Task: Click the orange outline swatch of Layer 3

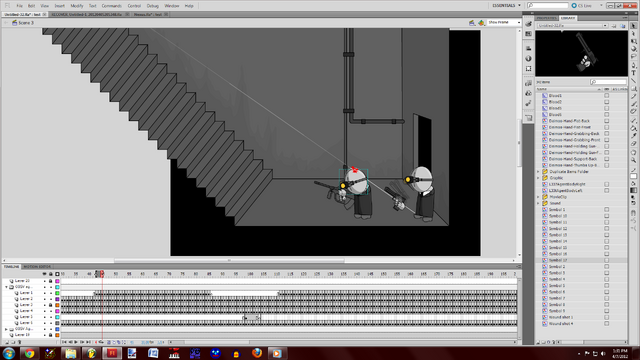Action: tap(57, 305)
